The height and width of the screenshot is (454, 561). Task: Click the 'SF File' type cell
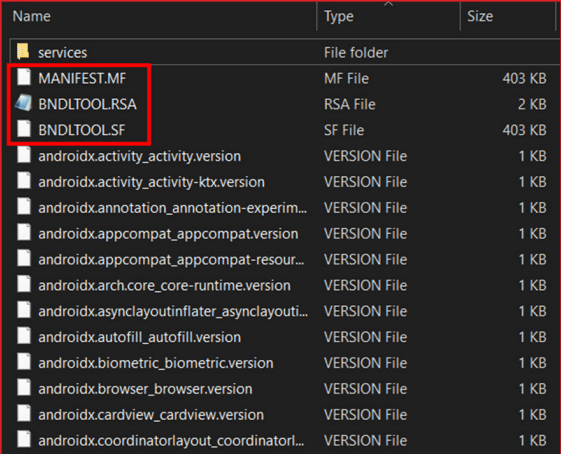pos(344,130)
